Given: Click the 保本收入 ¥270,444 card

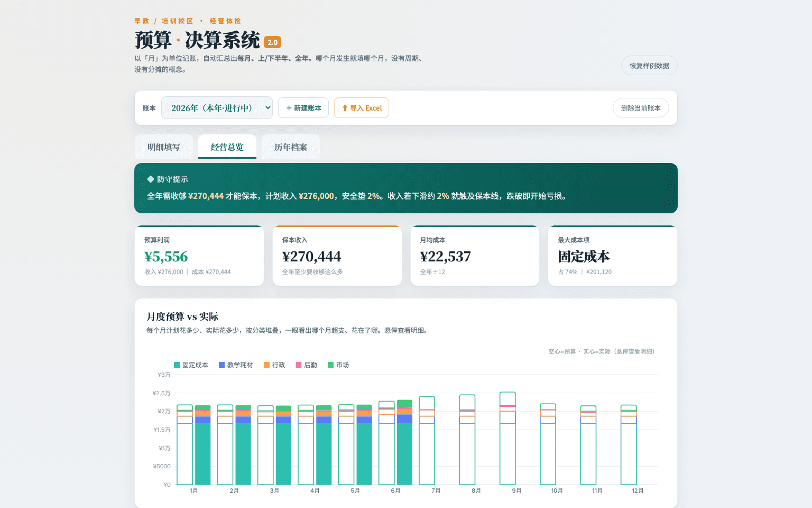Looking at the screenshot, I should [x=337, y=256].
